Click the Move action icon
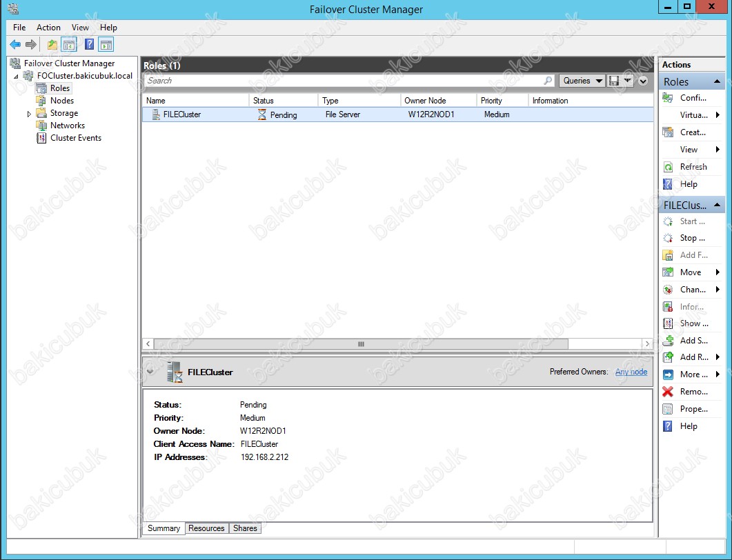Screen dimensions: 732x560 668,272
